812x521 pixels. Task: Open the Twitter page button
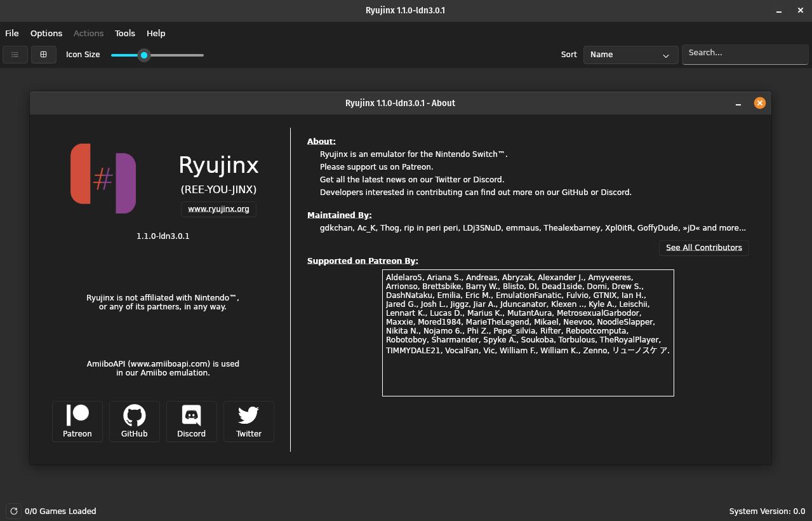pos(249,421)
